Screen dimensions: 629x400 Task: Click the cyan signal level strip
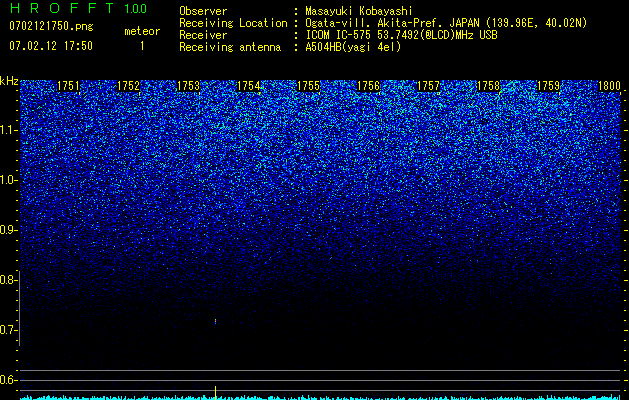tap(320, 398)
